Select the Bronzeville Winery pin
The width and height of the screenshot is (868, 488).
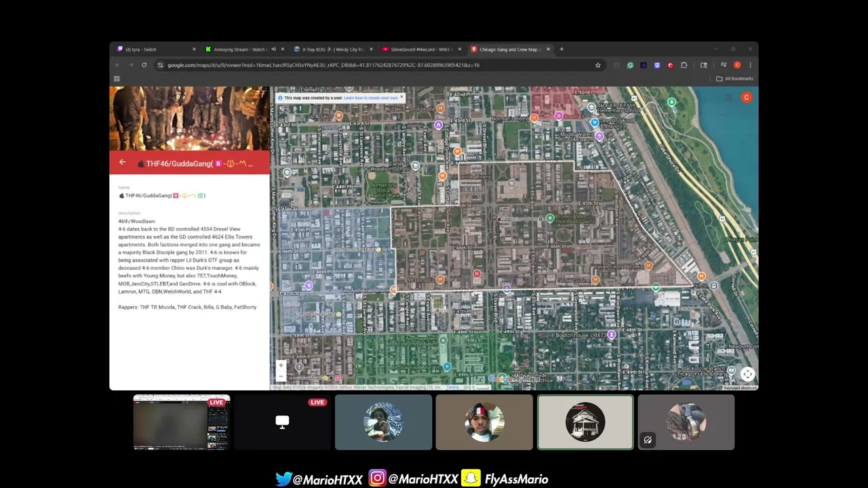(442, 176)
